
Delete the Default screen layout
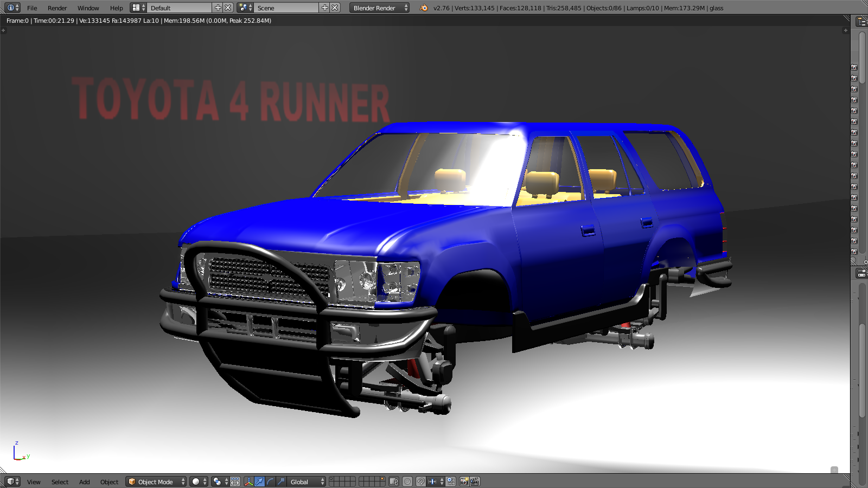pos(228,8)
